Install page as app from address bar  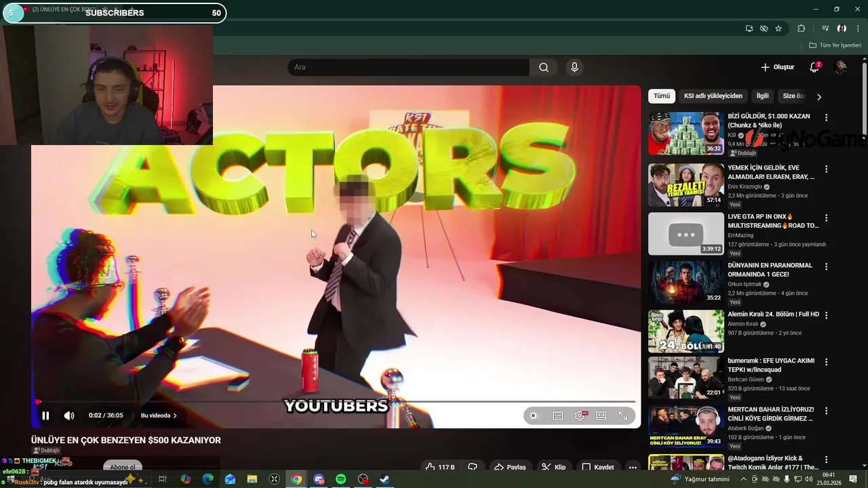749,28
